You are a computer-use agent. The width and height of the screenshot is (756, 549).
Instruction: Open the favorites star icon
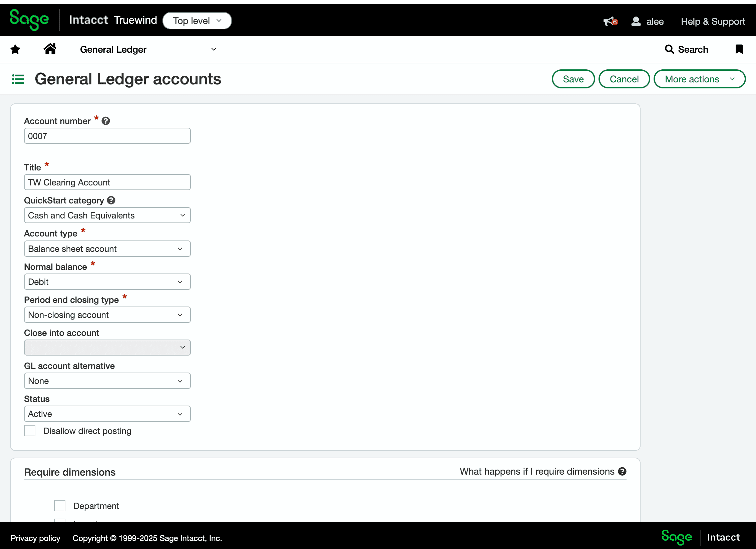click(15, 49)
